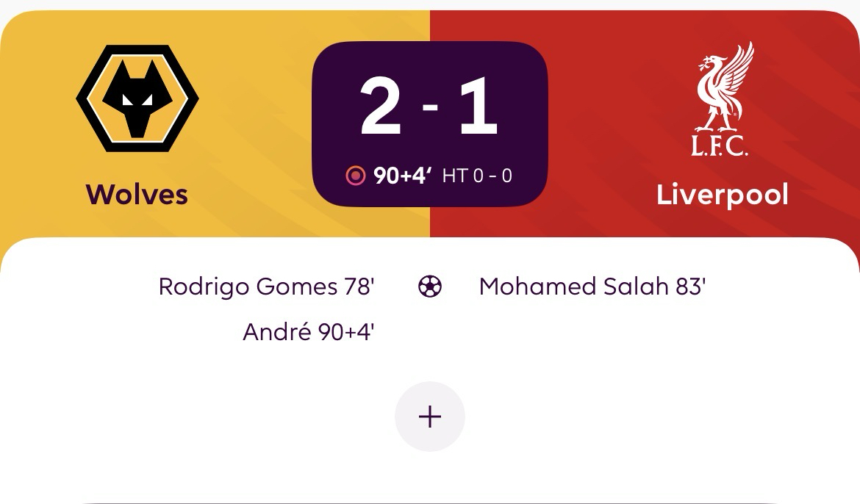Image resolution: width=860 pixels, height=504 pixels.
Task: Open the Liverpool team name link
Action: pos(722,195)
